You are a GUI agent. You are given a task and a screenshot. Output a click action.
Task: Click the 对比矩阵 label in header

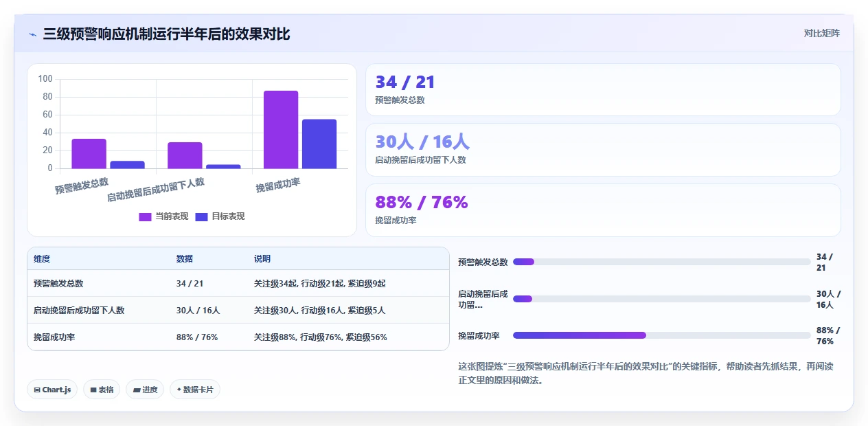(821, 33)
